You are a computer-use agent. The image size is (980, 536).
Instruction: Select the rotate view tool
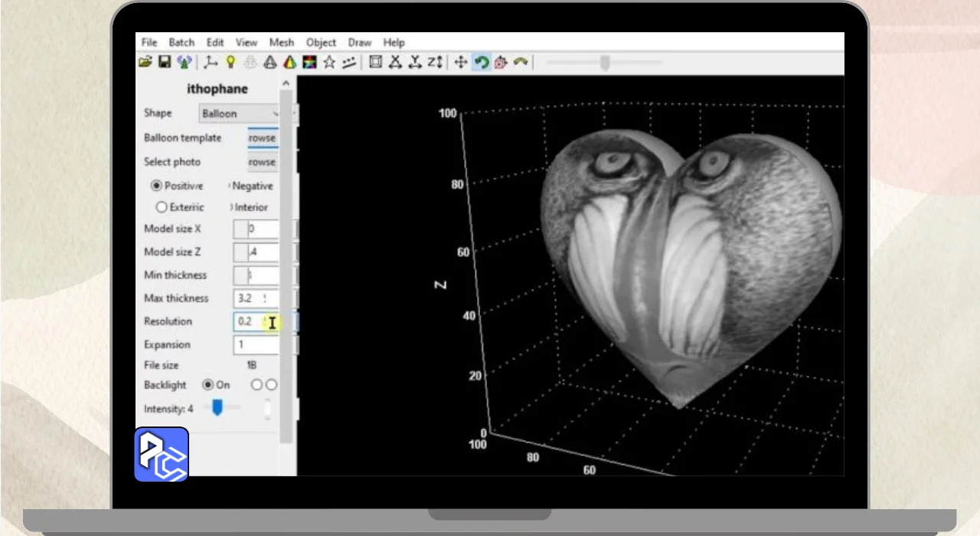(481, 62)
